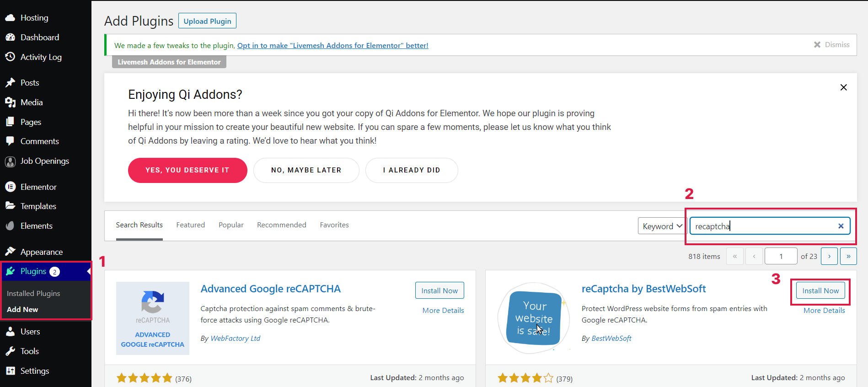The width and height of the screenshot is (868, 387).
Task: Clear the recaptcha search with X icon
Action: (x=841, y=226)
